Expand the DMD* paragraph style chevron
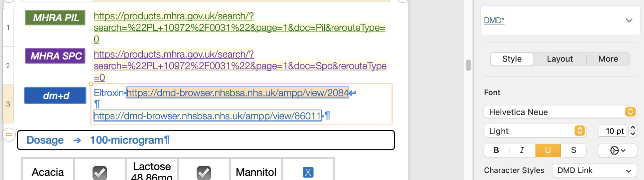Viewport: 644px width, 180px height. [x=629, y=20]
